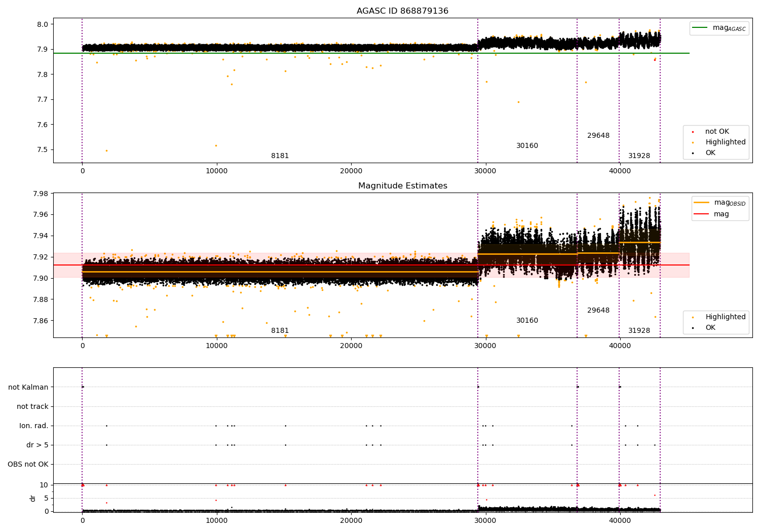Click the "5" tick on the dr axis

pyautogui.click(x=46, y=499)
